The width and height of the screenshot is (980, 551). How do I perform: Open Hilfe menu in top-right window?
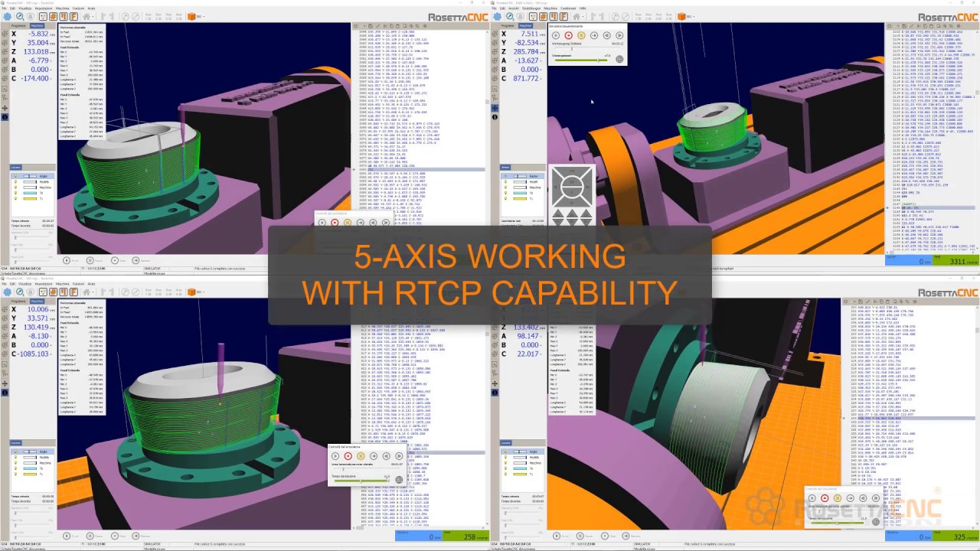(x=583, y=8)
